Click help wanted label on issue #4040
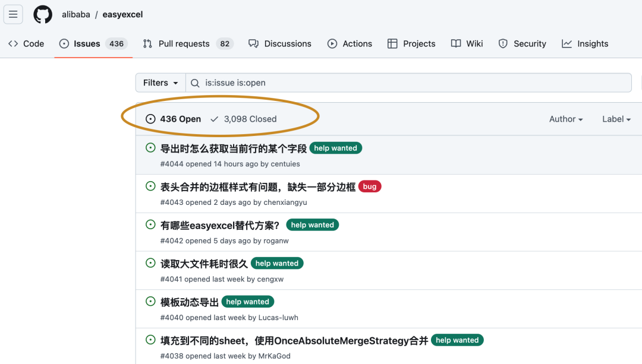This screenshot has width=642, height=364. pyautogui.click(x=248, y=302)
